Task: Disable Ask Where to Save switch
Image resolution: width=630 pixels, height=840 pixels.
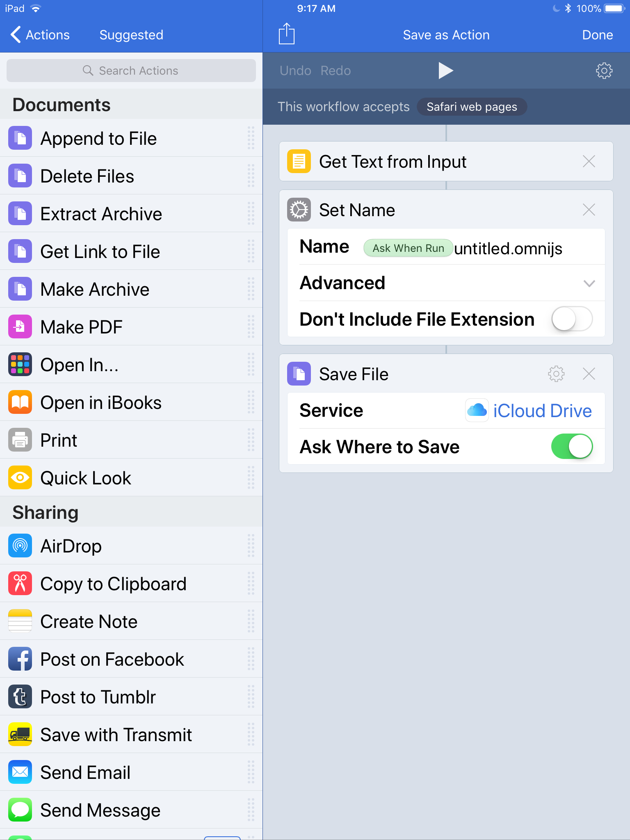Action: [572, 446]
